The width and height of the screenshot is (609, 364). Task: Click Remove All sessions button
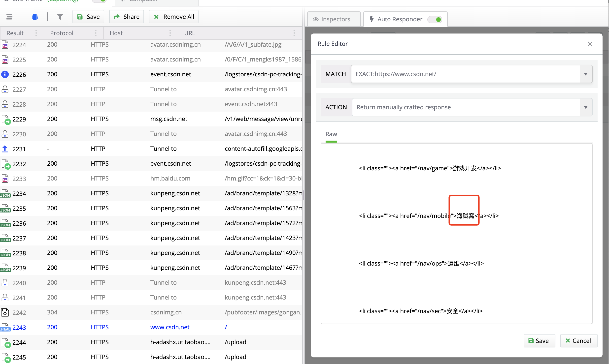pyautogui.click(x=174, y=17)
